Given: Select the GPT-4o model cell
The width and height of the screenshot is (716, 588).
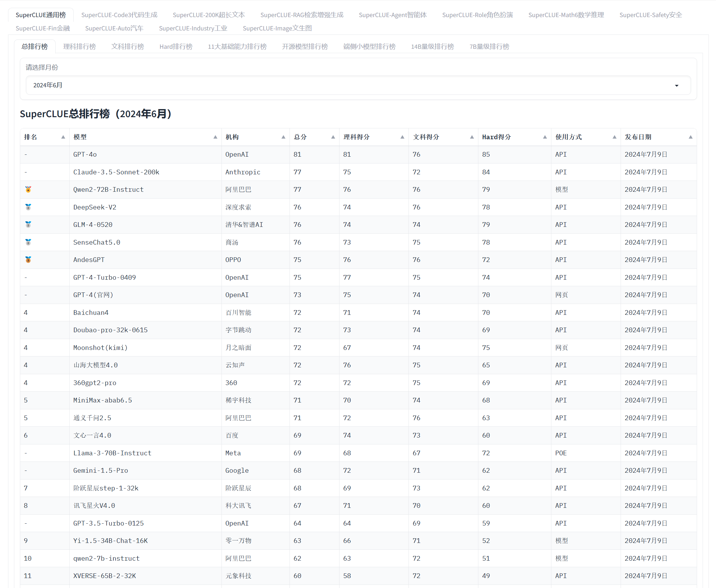Looking at the screenshot, I should click(145, 154).
